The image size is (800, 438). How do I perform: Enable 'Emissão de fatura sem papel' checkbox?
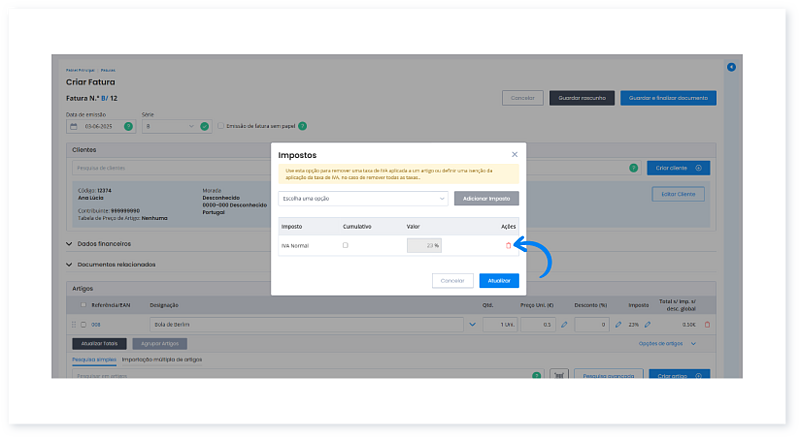click(221, 126)
